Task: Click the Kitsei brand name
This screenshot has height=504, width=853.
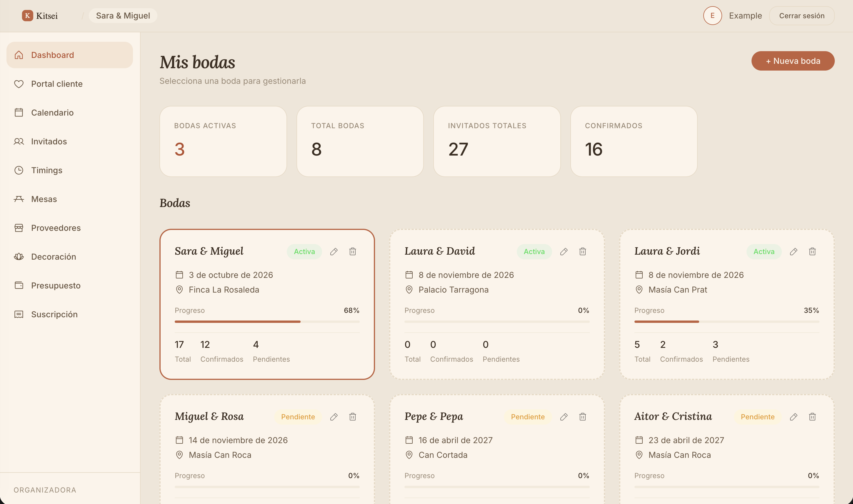Action: point(47,16)
